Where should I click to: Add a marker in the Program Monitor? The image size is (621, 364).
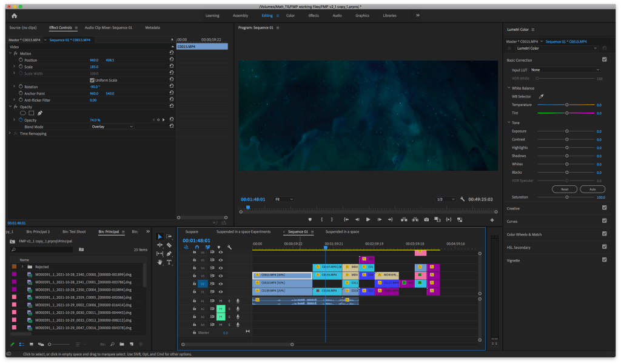(x=310, y=219)
